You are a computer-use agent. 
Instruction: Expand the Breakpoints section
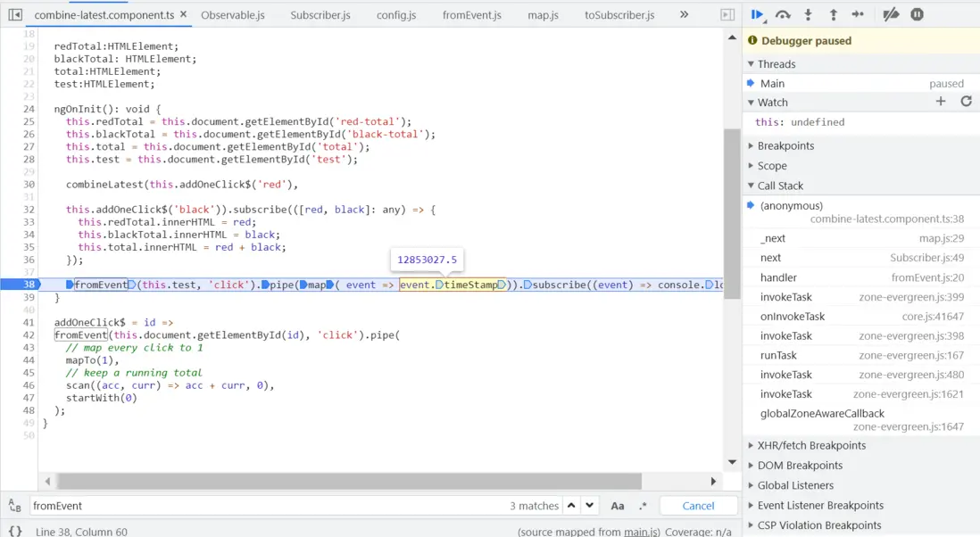[785, 145]
